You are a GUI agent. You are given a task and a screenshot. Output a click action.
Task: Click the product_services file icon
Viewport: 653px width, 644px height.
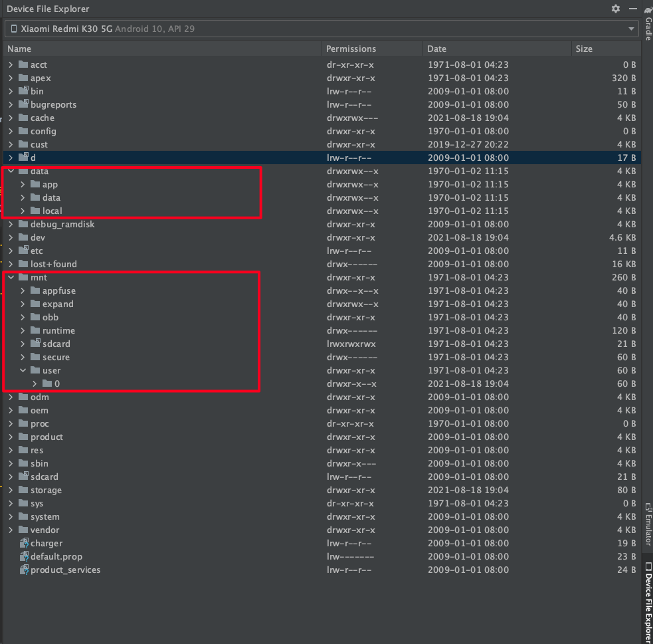tap(24, 570)
